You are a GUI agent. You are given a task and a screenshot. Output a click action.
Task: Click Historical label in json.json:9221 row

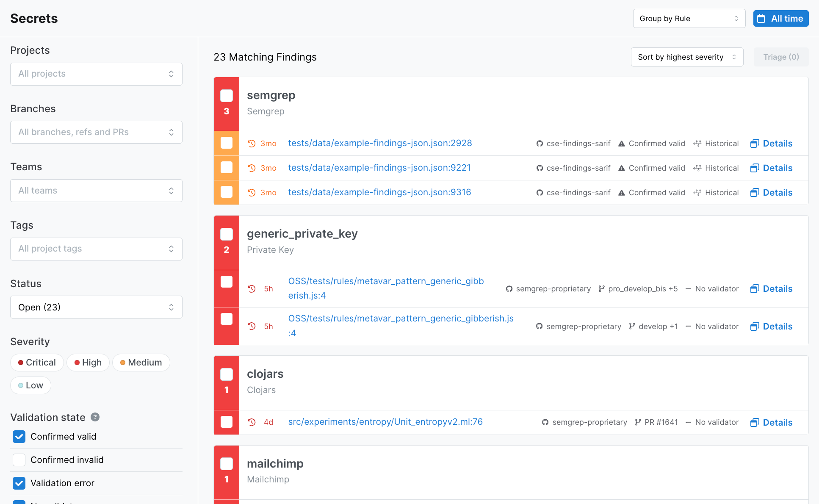coord(722,168)
